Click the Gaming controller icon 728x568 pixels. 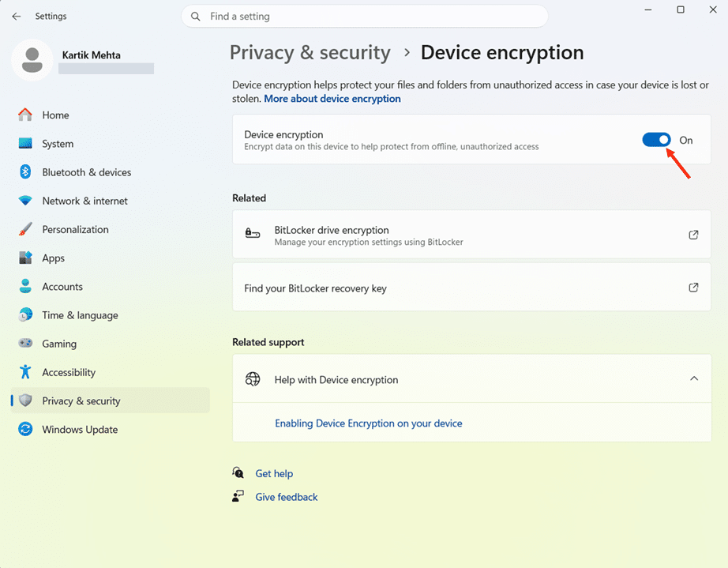tap(25, 344)
